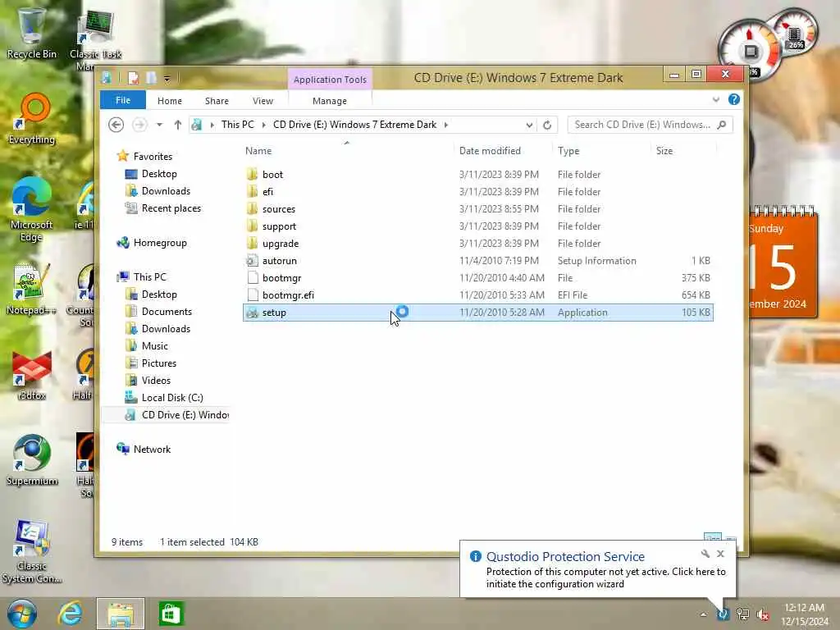
Task: Open Recent places under Favorites
Action: click(x=163, y=208)
